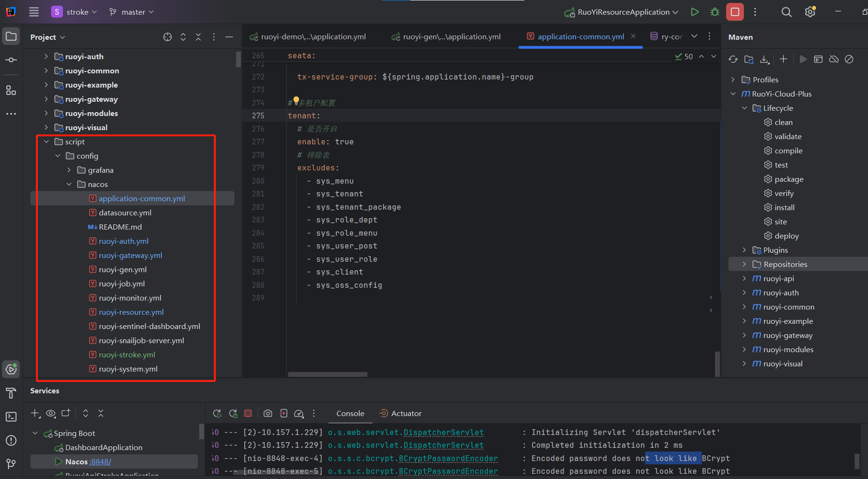Viewport: 868px width, 479px height.
Task: Expand the ruoyi-auth folder
Action: [46, 56]
